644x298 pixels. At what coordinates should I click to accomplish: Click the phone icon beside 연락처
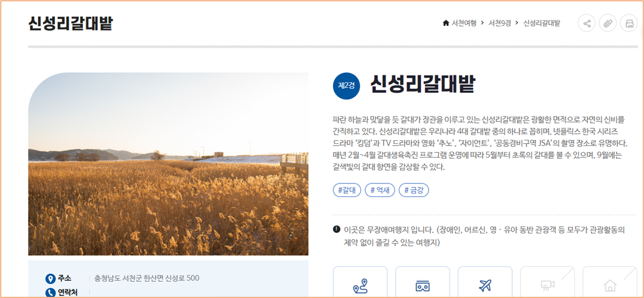pos(50,293)
